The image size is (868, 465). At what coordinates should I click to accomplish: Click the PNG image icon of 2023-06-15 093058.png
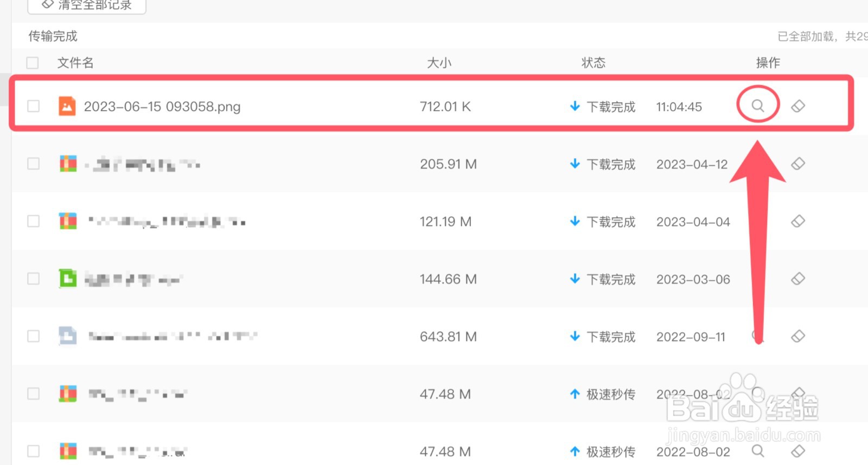67,106
